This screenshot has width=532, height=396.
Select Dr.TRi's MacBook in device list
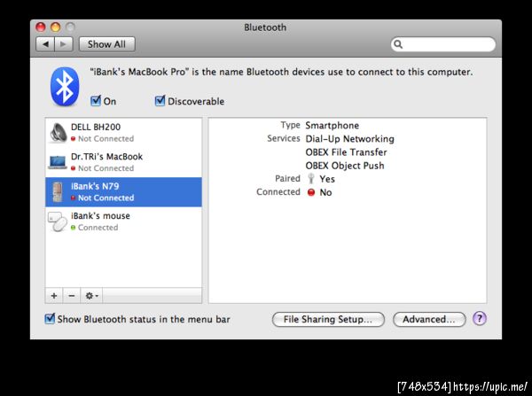click(123, 162)
